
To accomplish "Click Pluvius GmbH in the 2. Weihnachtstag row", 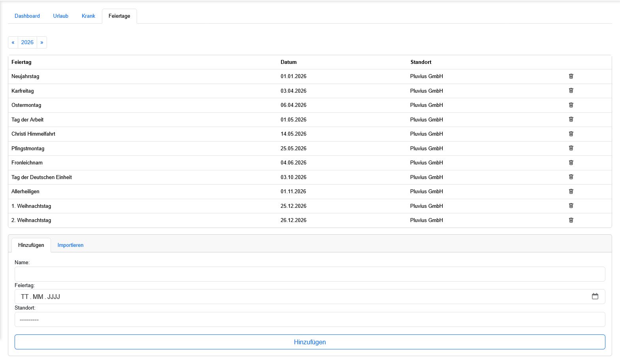I will click(x=426, y=220).
